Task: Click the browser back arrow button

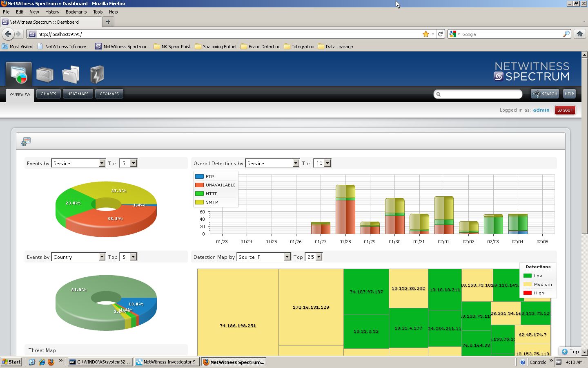Action: click(x=8, y=34)
